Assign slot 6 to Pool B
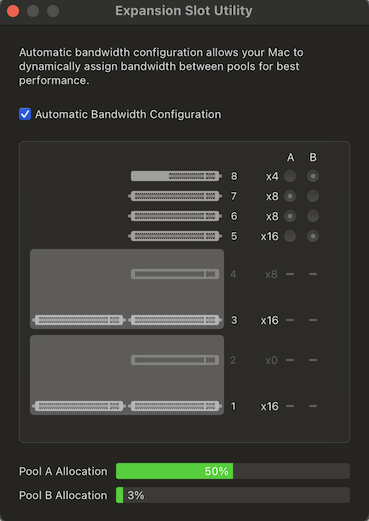This screenshot has height=521, width=369. click(313, 216)
